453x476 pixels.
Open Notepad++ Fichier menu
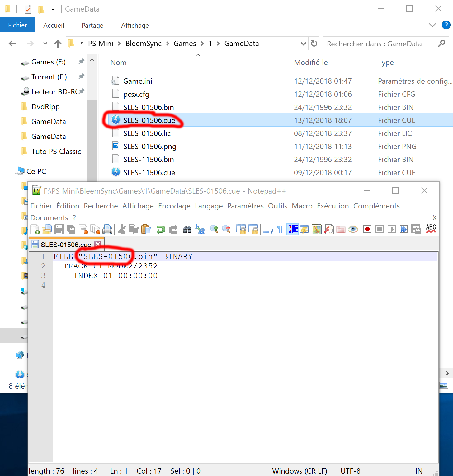point(41,206)
